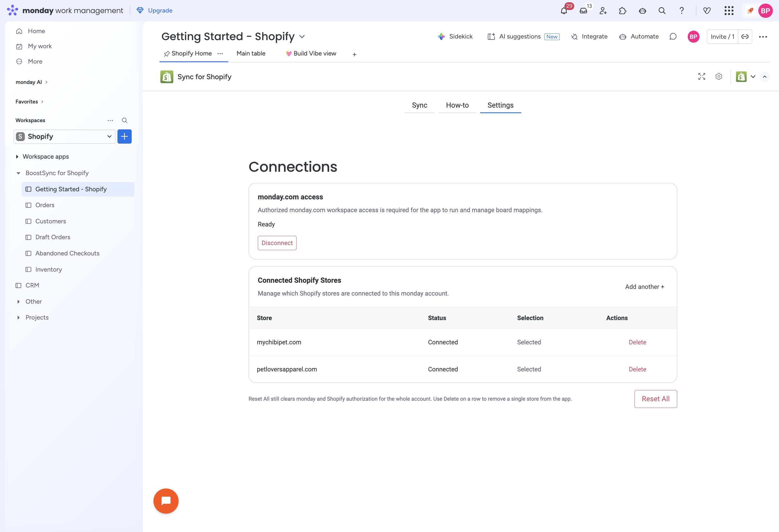779x532 pixels.
Task: Open the app view dropdown chevron
Action: [753, 77]
